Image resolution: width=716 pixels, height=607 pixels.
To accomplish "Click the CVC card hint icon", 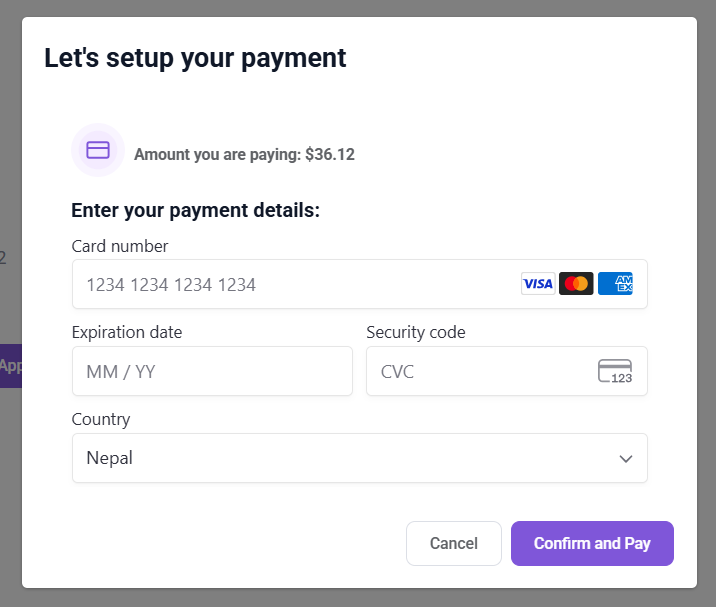I will point(615,371).
